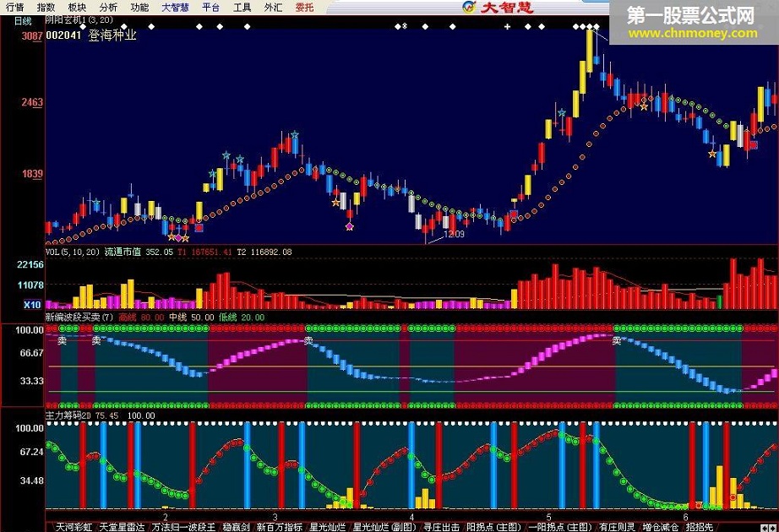Click the 22156 volume axis label
This screenshot has height=532, width=779.
pos(30,265)
